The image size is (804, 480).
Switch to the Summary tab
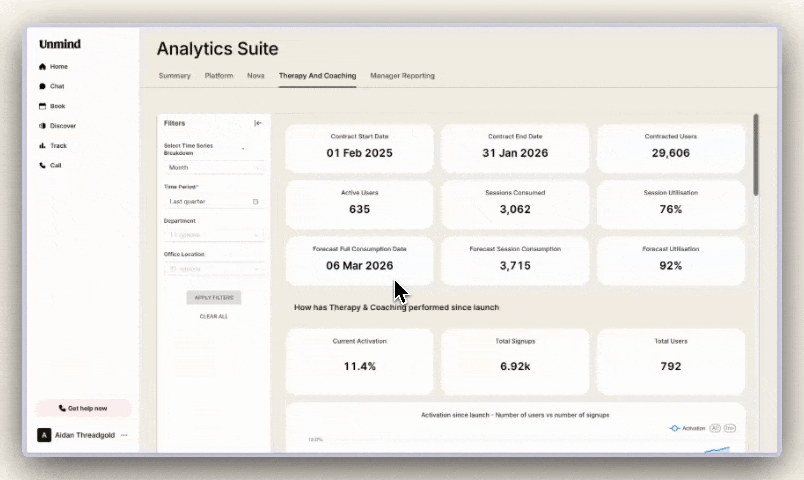pos(174,76)
